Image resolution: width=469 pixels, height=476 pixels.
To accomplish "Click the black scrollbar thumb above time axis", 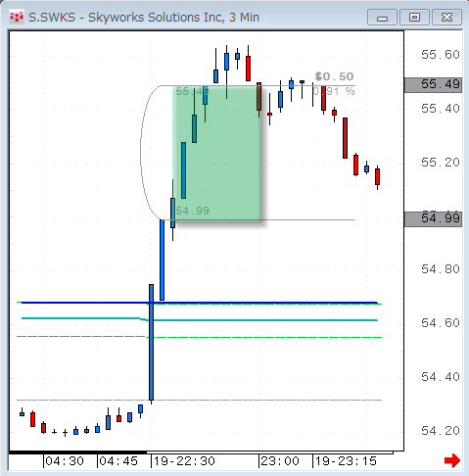I will pyautogui.click(x=77, y=452).
